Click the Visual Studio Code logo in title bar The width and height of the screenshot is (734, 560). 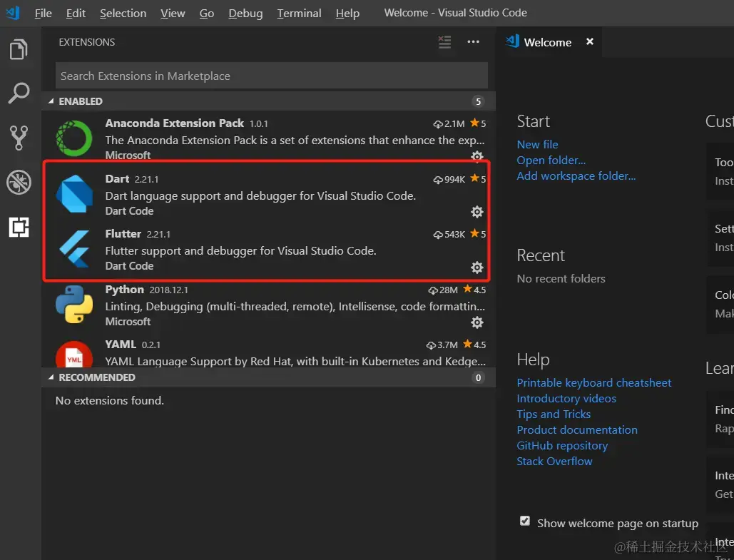tap(13, 13)
